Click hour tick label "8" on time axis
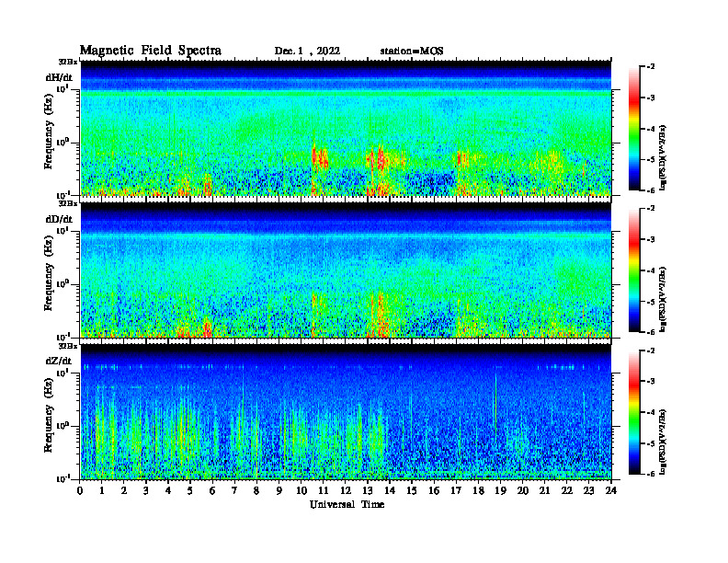Image resolution: width=728 pixels, height=563 pixels. (x=256, y=491)
